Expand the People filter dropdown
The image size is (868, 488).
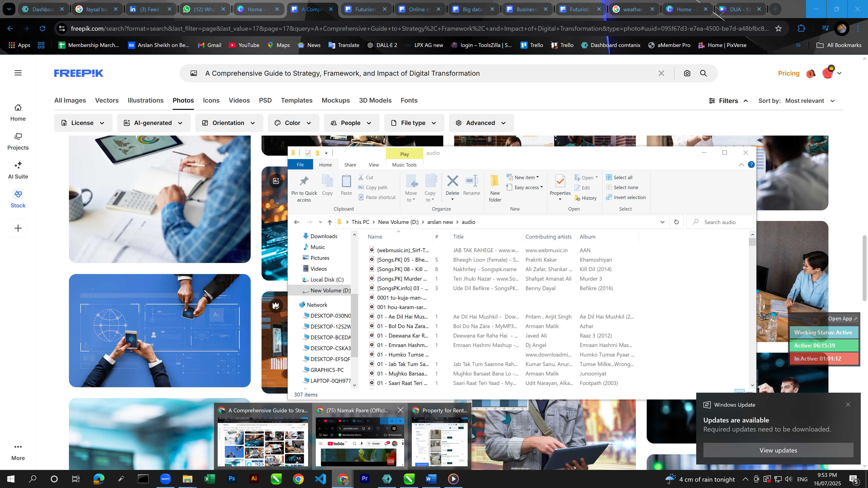tap(351, 123)
